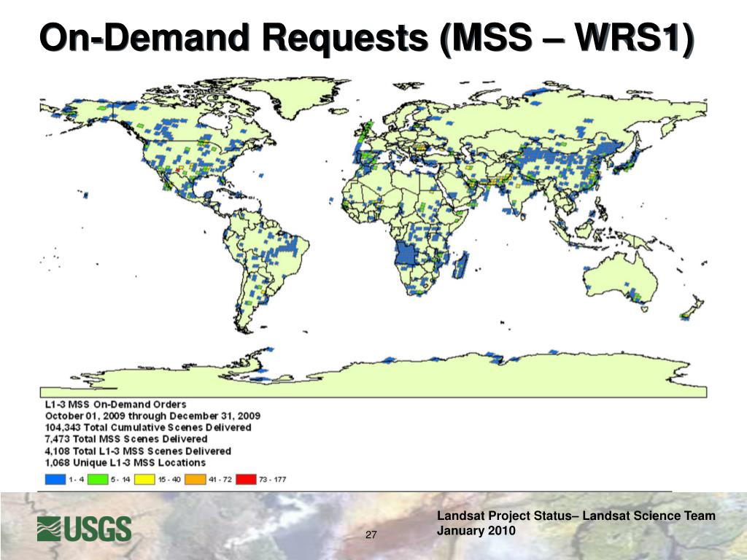Click the slide title On-Demand Requests
The width and height of the screenshot is (747, 560).
366,37
